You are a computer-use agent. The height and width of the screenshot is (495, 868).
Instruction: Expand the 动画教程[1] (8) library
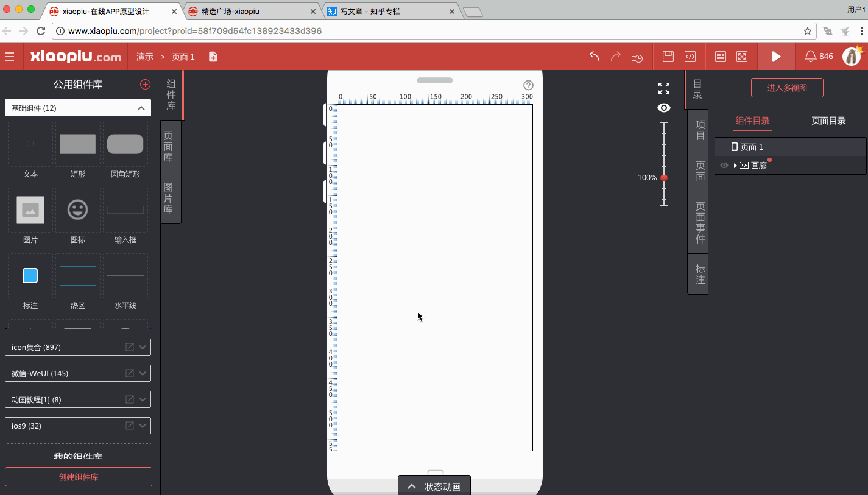pyautogui.click(x=143, y=399)
